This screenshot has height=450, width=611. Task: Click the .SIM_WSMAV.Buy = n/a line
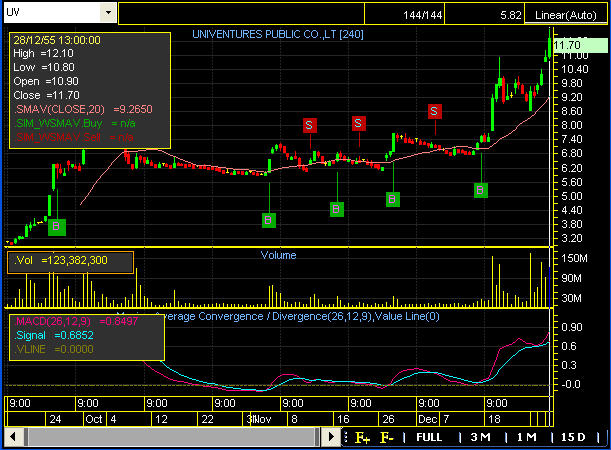coord(74,124)
